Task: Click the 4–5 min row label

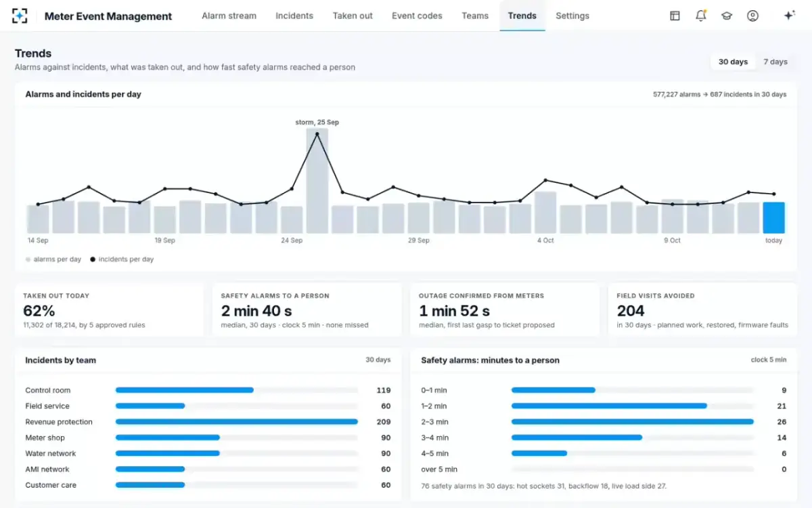Action: (x=434, y=454)
